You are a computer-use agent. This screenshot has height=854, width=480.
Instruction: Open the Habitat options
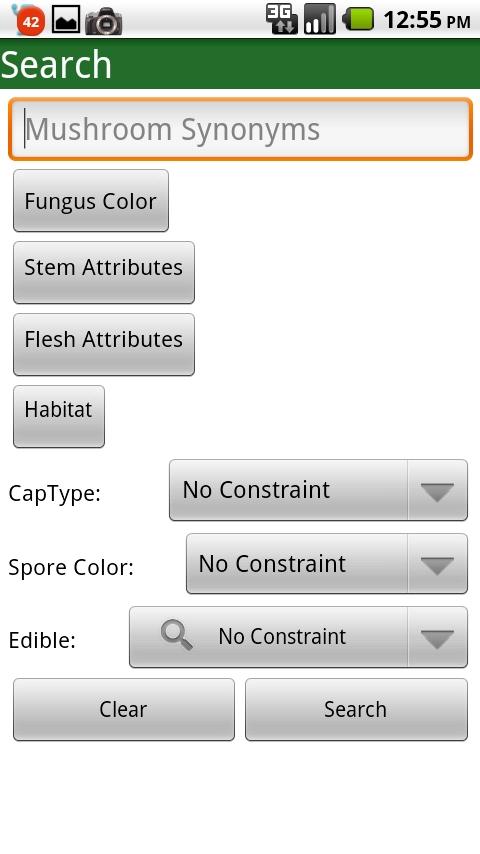(x=59, y=417)
